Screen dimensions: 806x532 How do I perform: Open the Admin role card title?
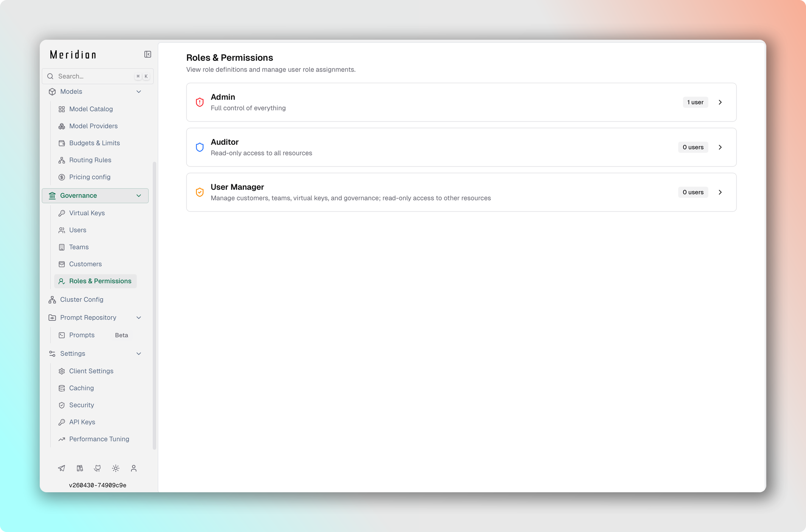[223, 97]
